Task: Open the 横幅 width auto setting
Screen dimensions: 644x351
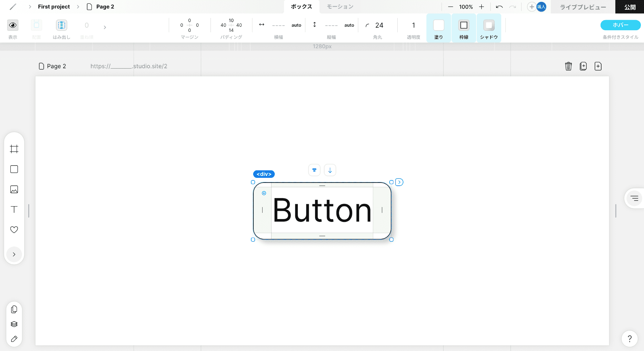Action: coord(296,25)
